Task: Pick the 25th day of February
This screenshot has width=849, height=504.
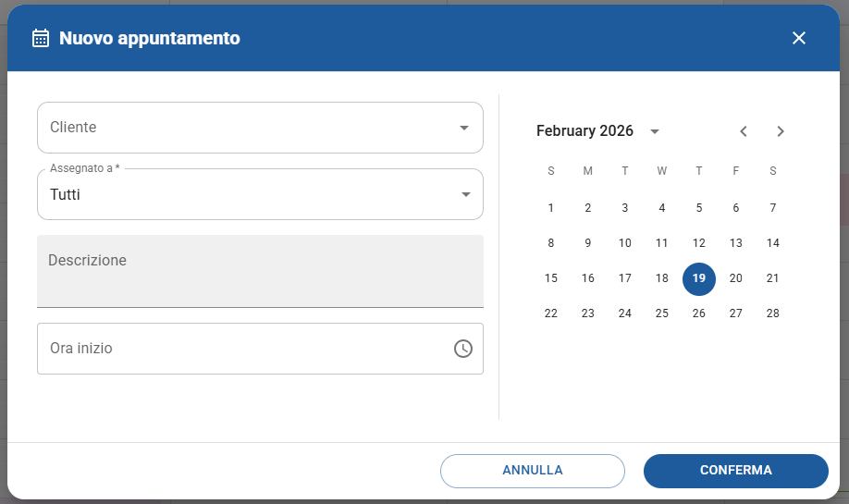Action: [662, 313]
